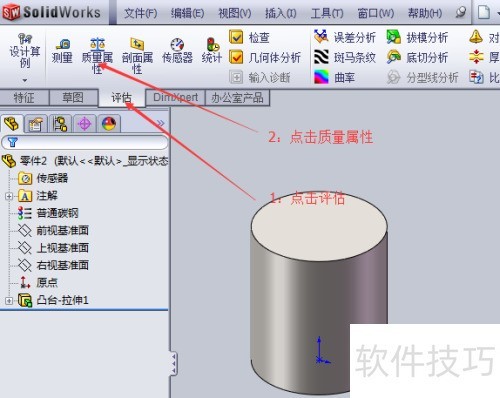Switch to FeatureManager design tree tab
This screenshot has height=398, width=500.
click(11, 124)
